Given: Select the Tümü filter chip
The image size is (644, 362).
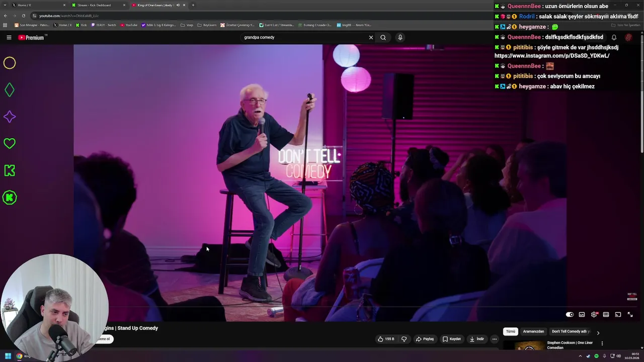Looking at the screenshot, I should click(x=511, y=331).
